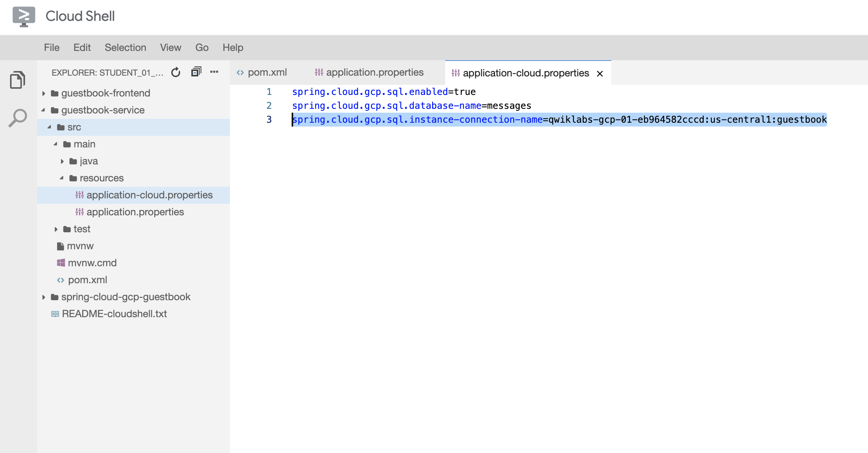Click line number 3 in the gutter

click(x=269, y=120)
